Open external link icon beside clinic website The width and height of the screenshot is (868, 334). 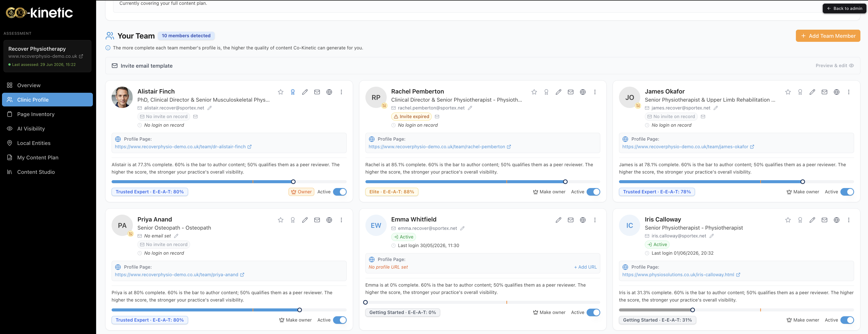(81, 56)
